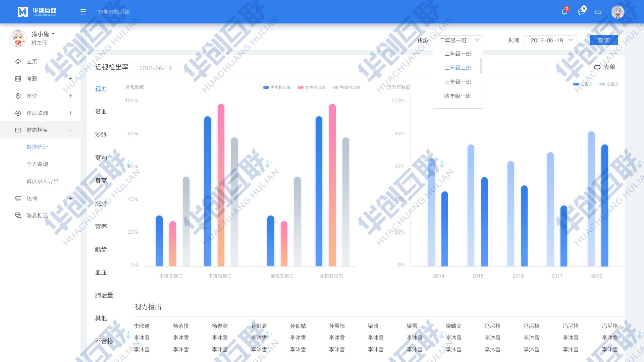This screenshot has width=644, height=362.
Task: Click the 定位 location pin icon
Action: pos(18,96)
